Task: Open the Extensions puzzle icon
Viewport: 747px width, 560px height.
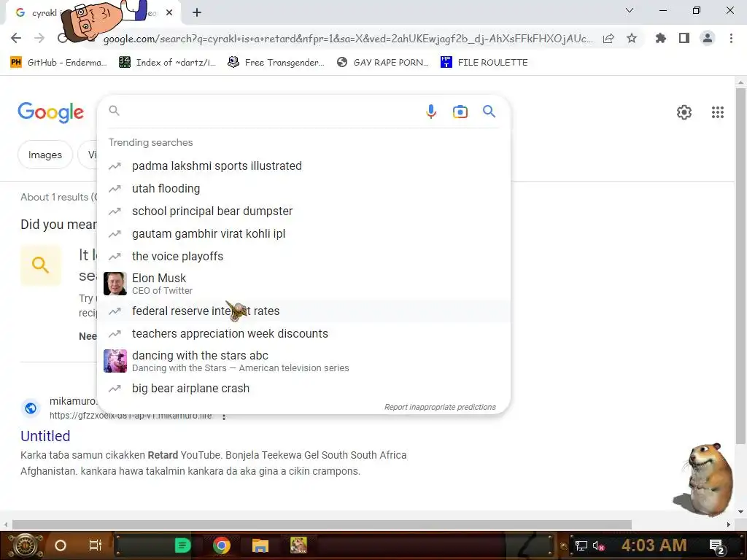Action: (x=661, y=38)
